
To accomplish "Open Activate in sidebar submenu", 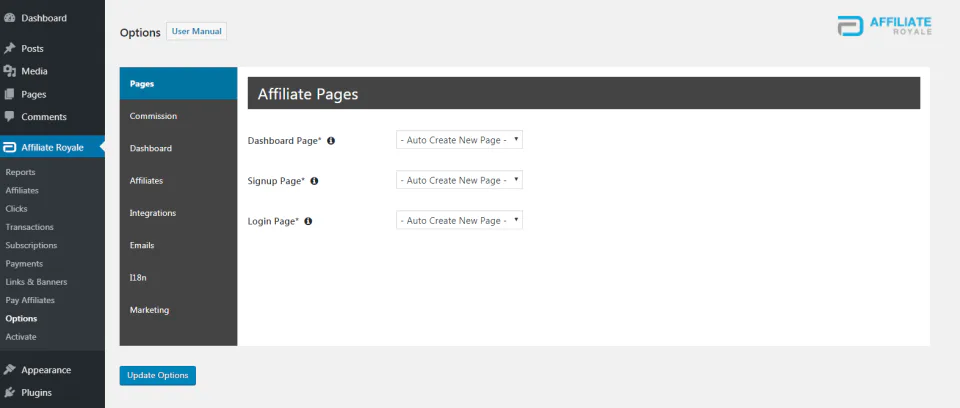I will pos(21,337).
